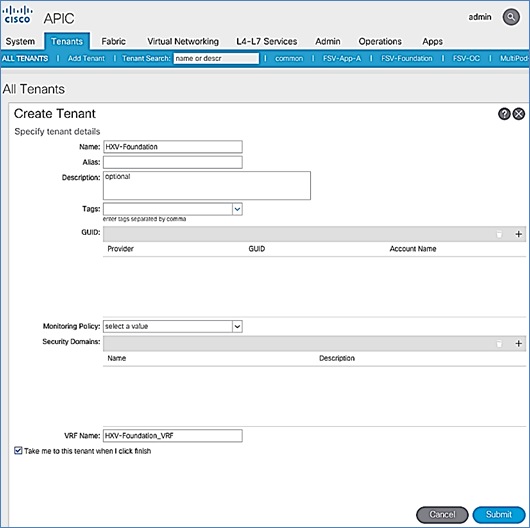
Task: Open the Admin tab
Action: (x=328, y=41)
